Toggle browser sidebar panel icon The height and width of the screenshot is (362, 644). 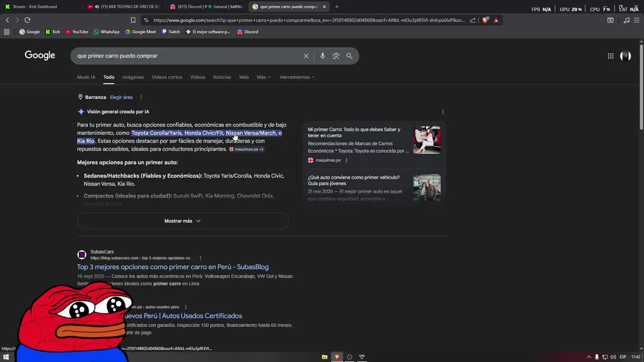tap(610, 20)
